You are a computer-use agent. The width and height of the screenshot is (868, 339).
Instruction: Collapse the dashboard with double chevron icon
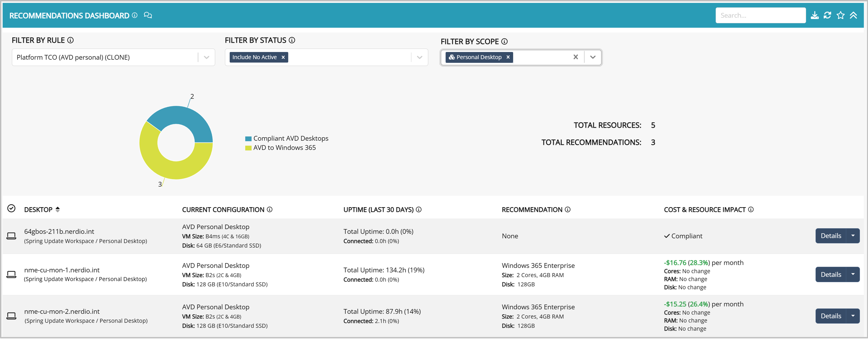coord(853,15)
